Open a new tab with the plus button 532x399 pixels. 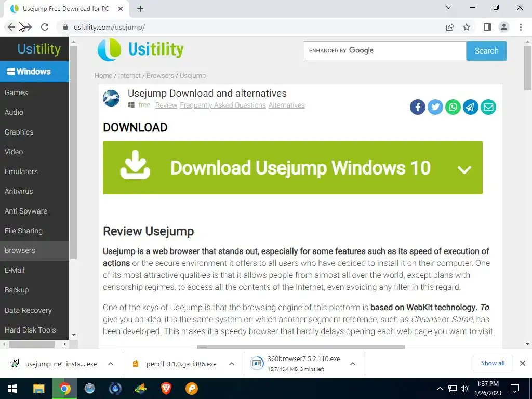(x=140, y=9)
